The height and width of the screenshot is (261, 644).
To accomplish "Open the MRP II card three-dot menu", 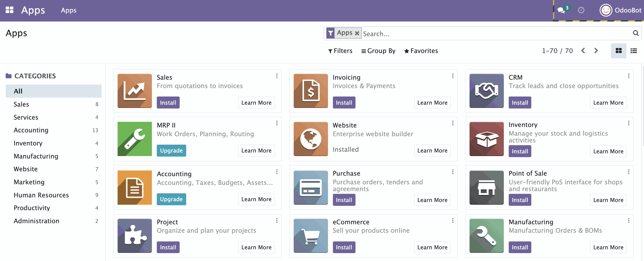I will pos(277,123).
